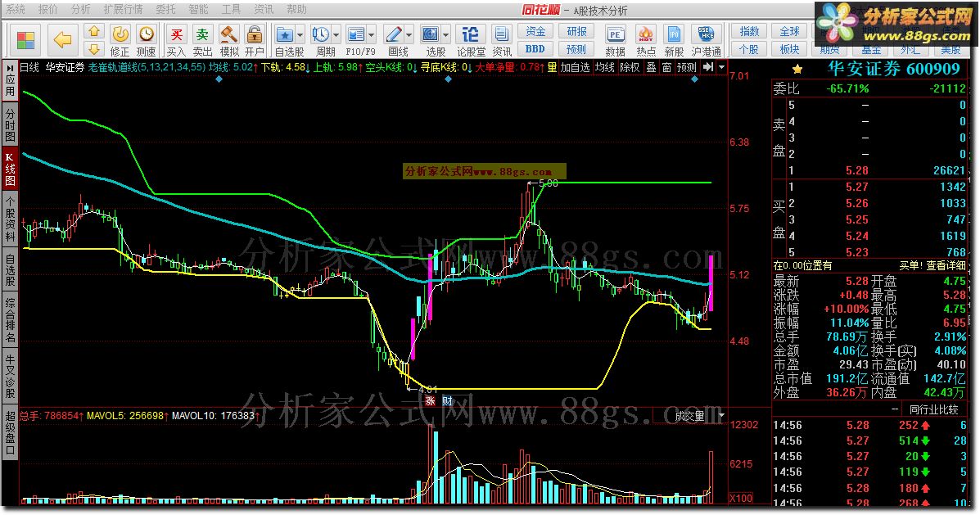Click the 资金 button

point(535,31)
